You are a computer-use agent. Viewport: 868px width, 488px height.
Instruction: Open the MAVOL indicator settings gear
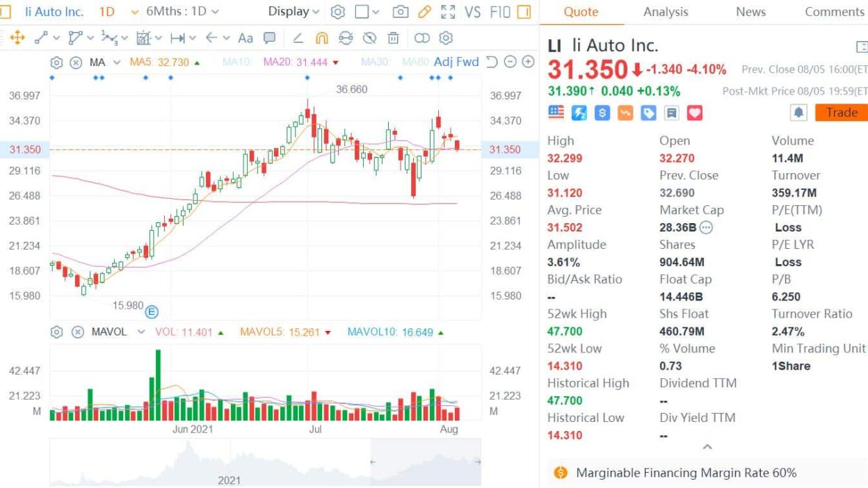(57, 332)
